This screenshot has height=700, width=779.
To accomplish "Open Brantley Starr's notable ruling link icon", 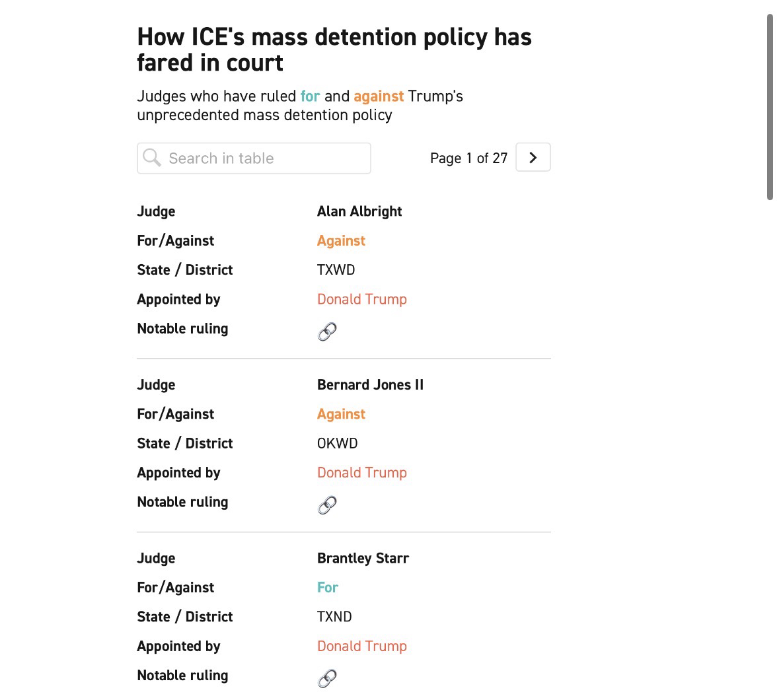I will pyautogui.click(x=327, y=678).
